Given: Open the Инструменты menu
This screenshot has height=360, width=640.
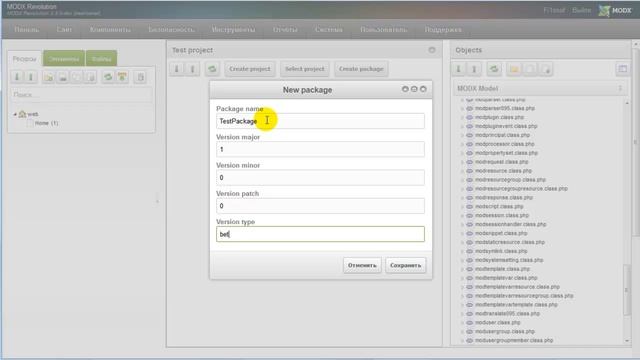Looking at the screenshot, I should point(233,29).
